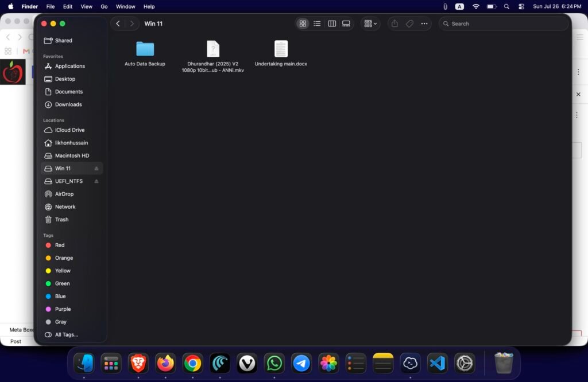
Task: Open System Settings from the Dock
Action: (465, 363)
